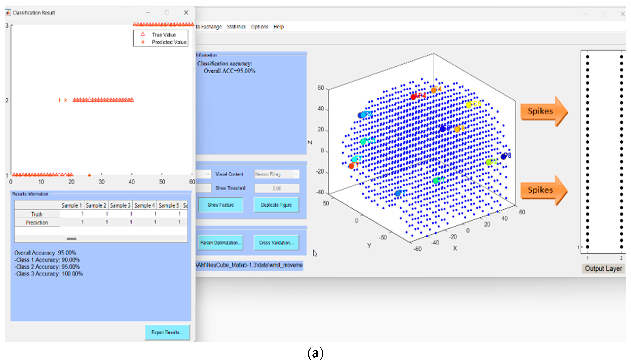This screenshot has height=364, width=631.
Task: Click the True Value triangle in legend
Action: (x=143, y=34)
